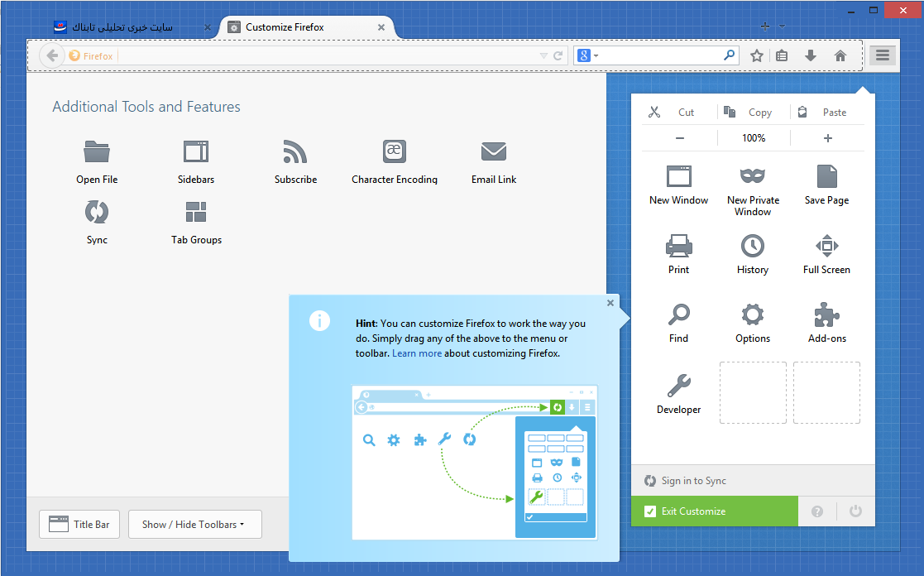Click the customization hint illustration image
Image resolution: width=924 pixels, height=576 pixels.
(x=474, y=463)
